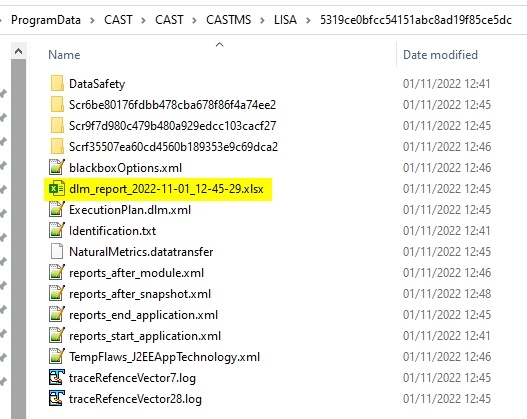Sort by Date modified column header
Viewport: 527px width, 419px height.
440,55
